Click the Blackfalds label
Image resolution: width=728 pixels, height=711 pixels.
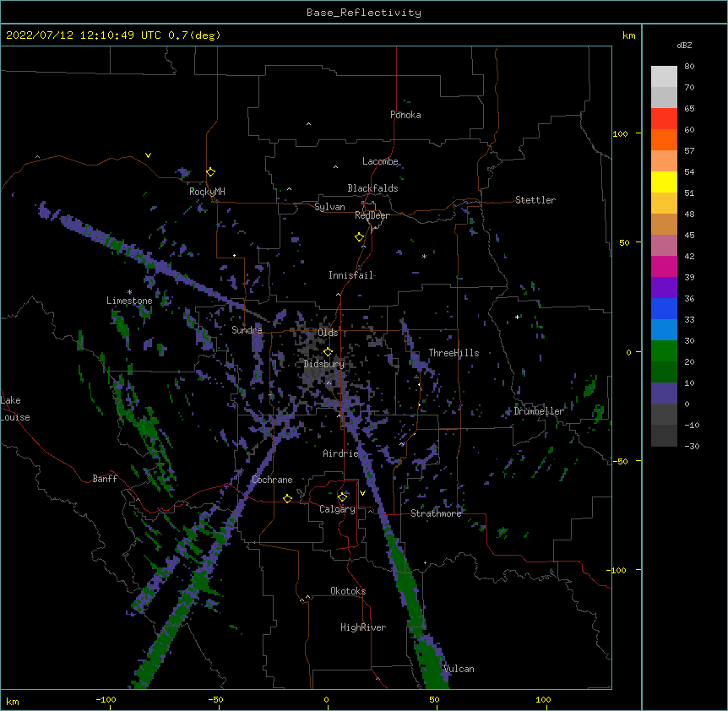[372, 188]
